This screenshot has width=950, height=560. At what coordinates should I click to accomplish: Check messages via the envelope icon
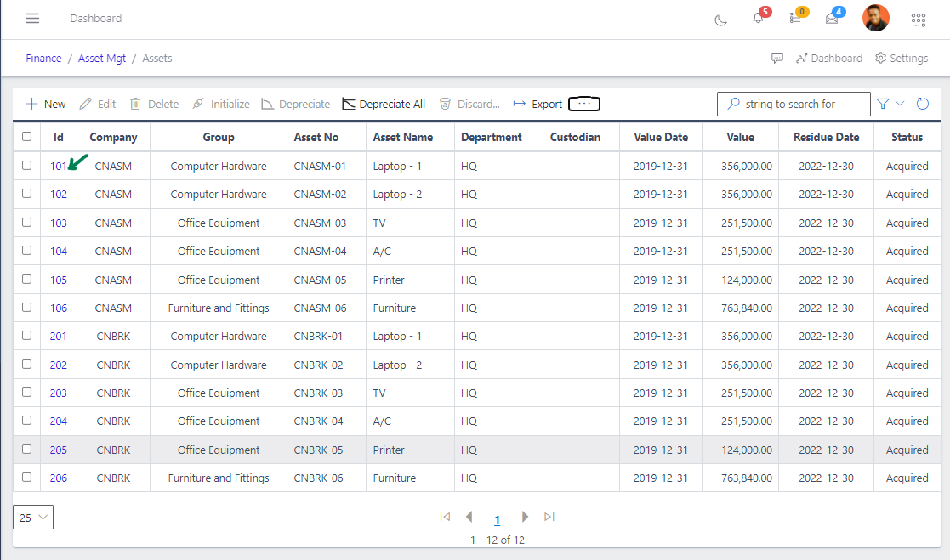831,20
